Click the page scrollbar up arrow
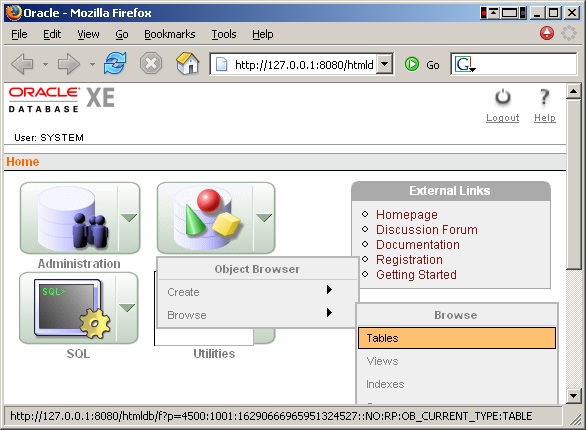Viewport: 586px width, 430px height. click(x=574, y=91)
